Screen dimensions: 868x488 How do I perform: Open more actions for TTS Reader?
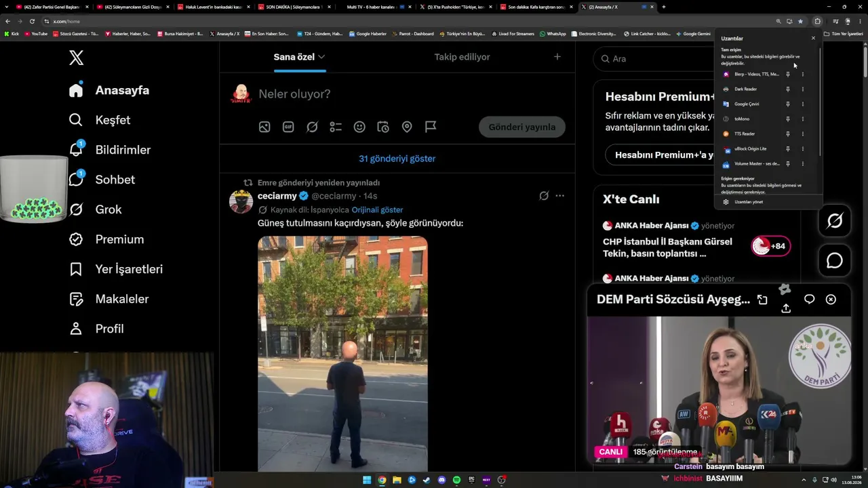click(803, 134)
